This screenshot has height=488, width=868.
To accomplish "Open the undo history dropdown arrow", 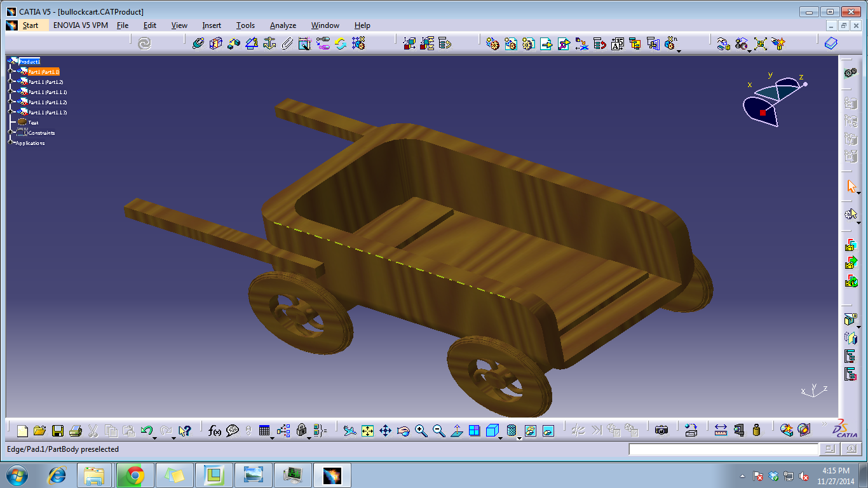I will 155,438.
